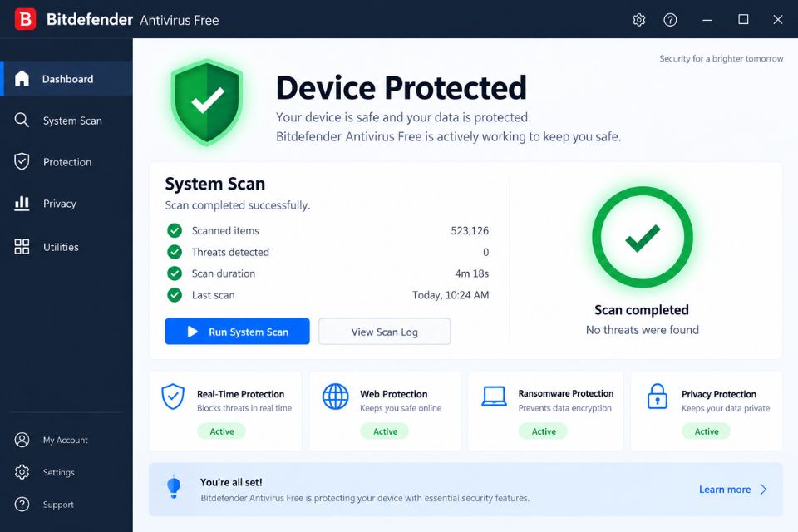Open Support from the sidebar label
The width and height of the screenshot is (798, 532).
(58, 505)
